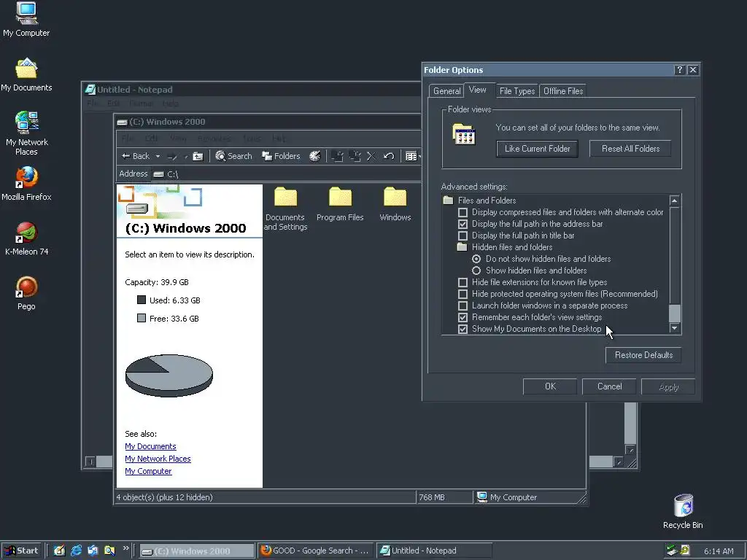Select Show hidden files and folders option

(476, 271)
